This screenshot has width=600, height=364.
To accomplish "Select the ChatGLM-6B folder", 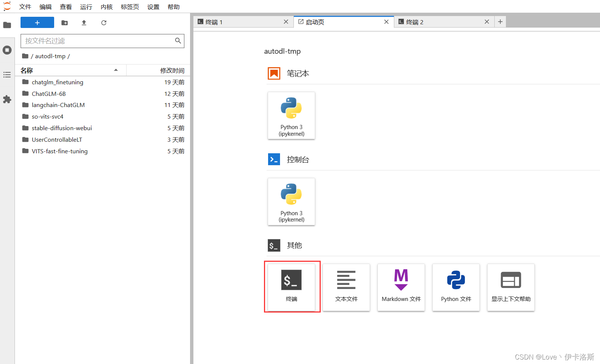I will (103, 94).
